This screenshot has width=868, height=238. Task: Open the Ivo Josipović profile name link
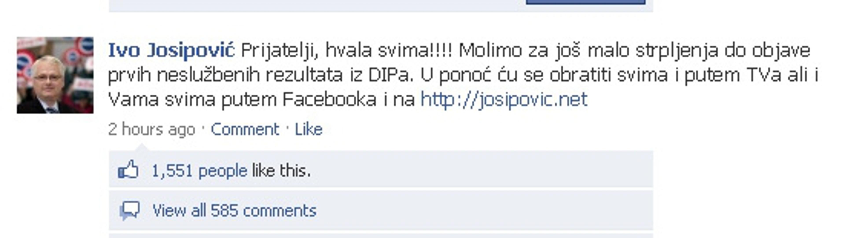171,50
